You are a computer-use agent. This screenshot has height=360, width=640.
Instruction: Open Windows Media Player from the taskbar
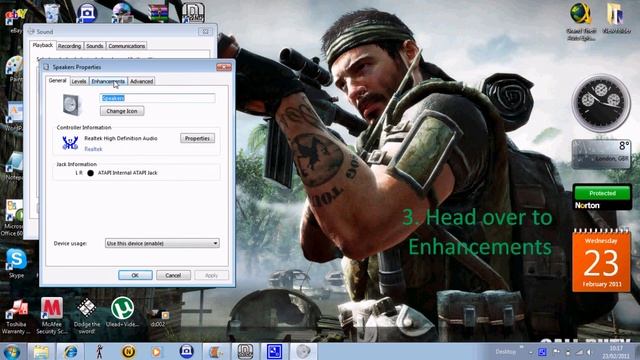pyautogui.click(x=157, y=351)
